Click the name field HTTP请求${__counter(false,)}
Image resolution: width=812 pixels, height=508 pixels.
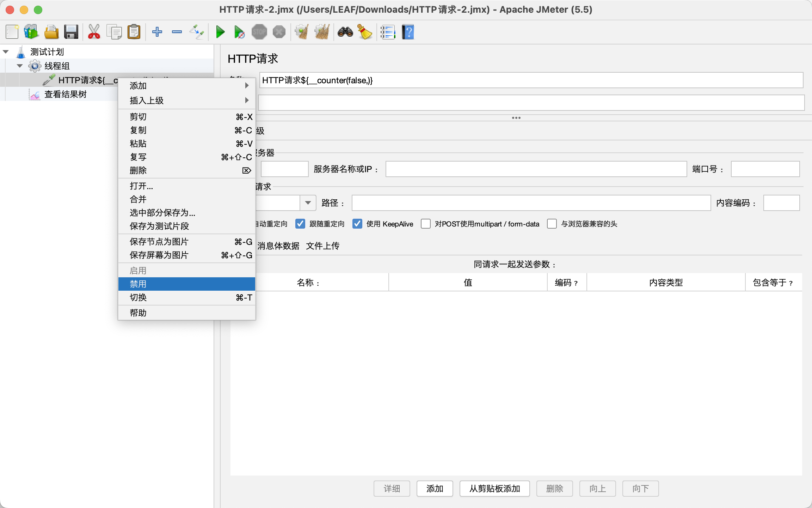click(531, 80)
